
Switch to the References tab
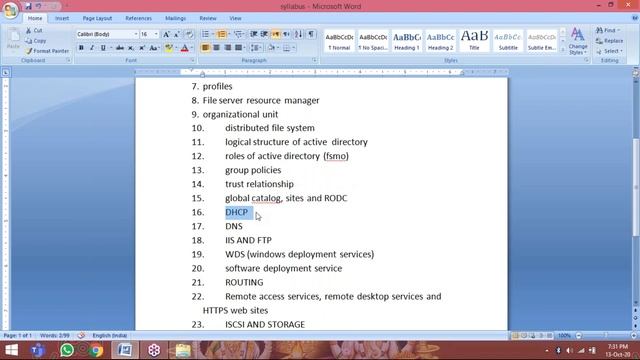pos(138,18)
